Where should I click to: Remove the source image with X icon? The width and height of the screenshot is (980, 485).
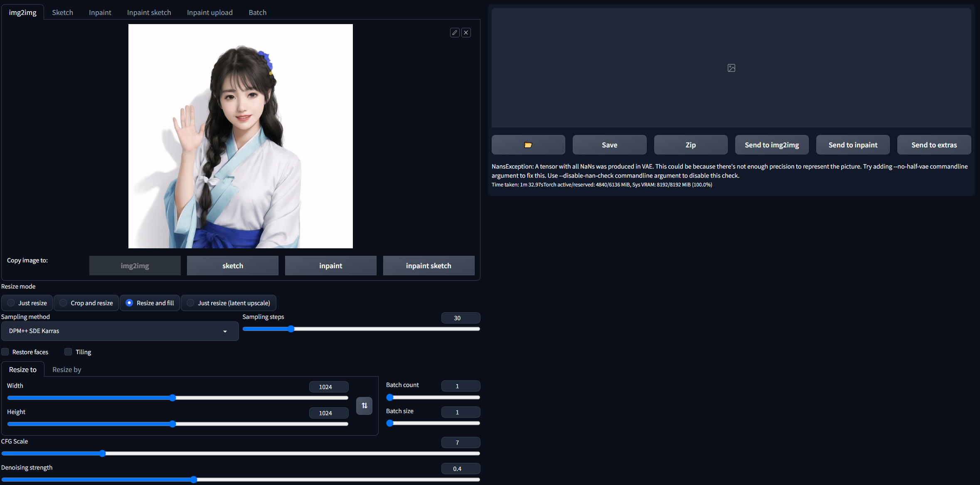tap(466, 33)
